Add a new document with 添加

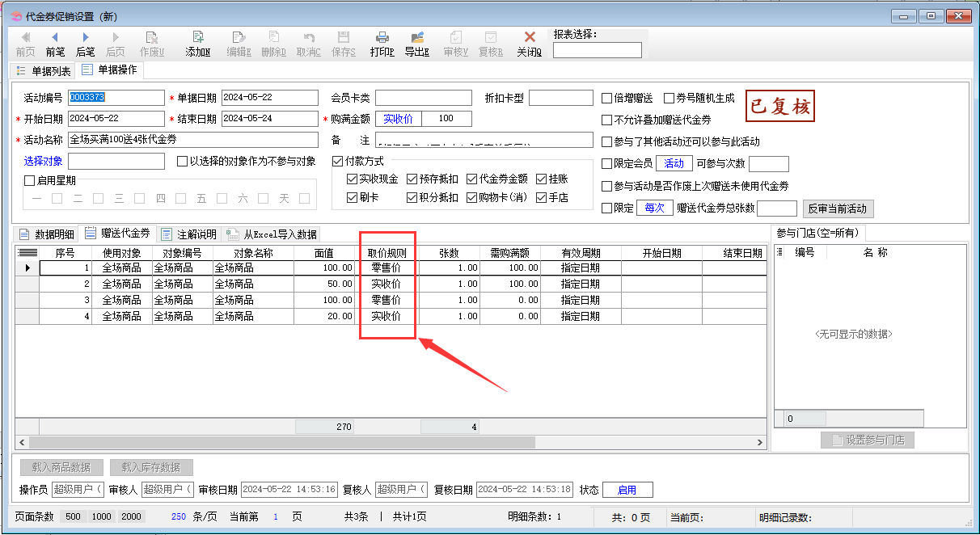click(x=198, y=44)
